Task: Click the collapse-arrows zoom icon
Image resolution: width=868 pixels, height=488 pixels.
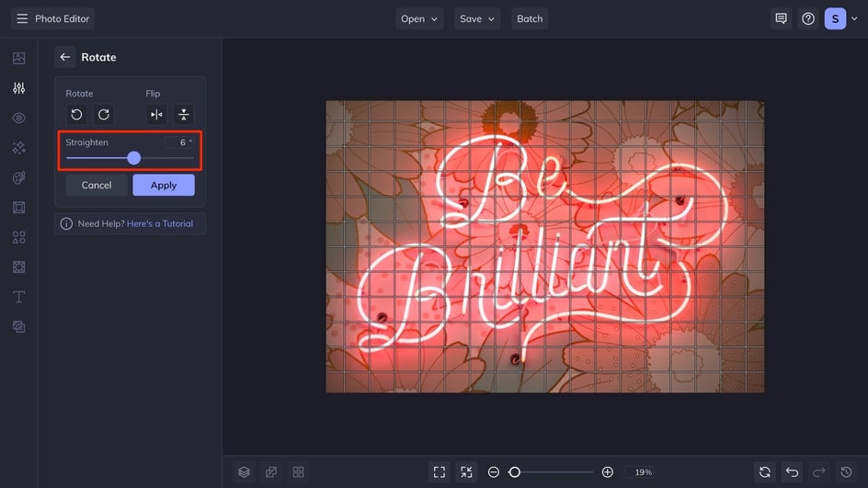Action: coord(467,472)
